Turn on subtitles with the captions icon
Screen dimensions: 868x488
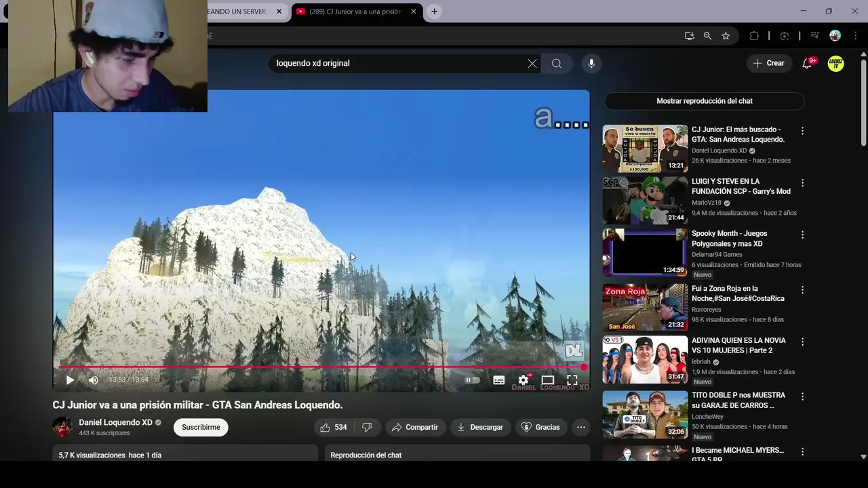click(x=498, y=380)
